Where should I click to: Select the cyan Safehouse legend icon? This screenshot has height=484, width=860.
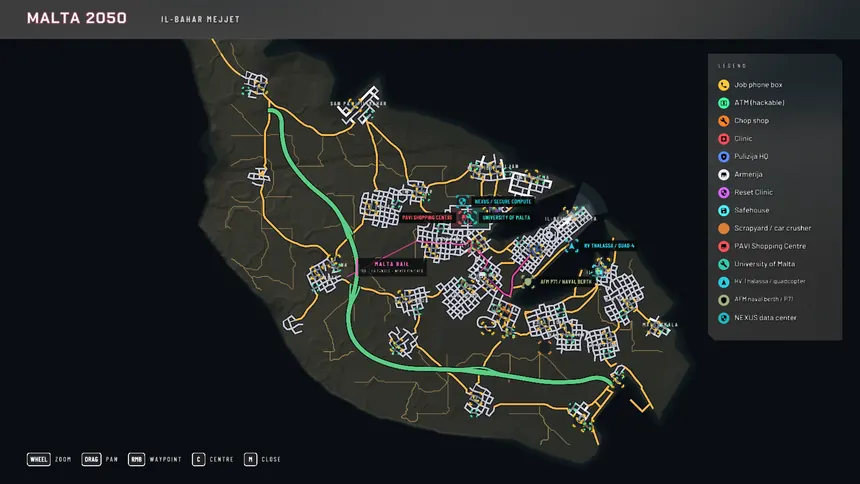[x=723, y=210]
